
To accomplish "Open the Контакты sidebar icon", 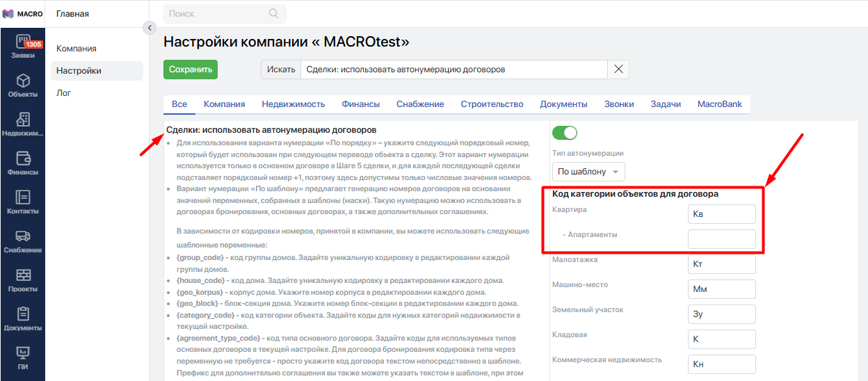I will [x=23, y=197].
